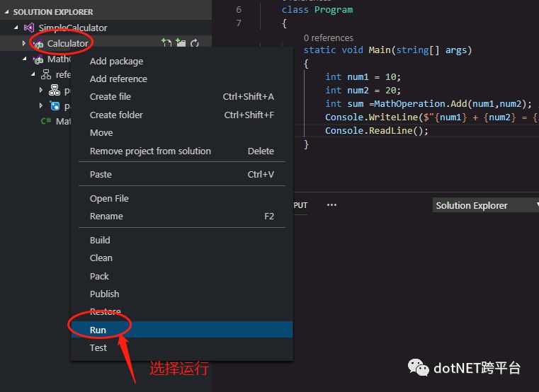
Task: Collapse the references node
Action: [x=33, y=74]
